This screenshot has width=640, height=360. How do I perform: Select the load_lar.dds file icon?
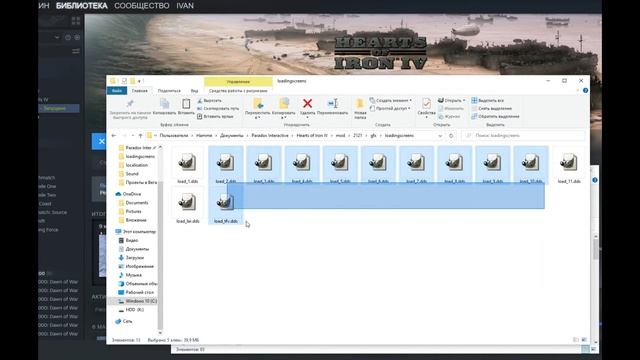[x=187, y=202]
